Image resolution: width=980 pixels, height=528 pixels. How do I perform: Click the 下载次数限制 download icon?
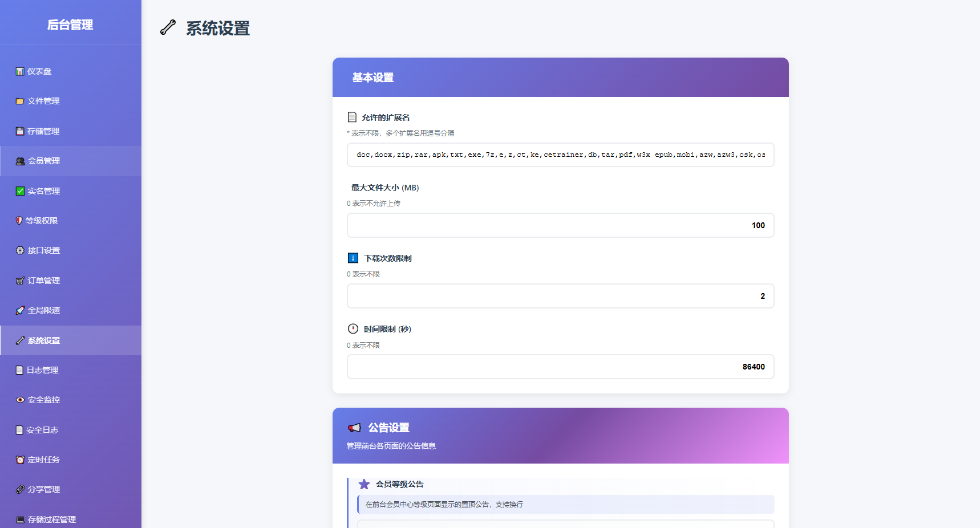pyautogui.click(x=353, y=257)
